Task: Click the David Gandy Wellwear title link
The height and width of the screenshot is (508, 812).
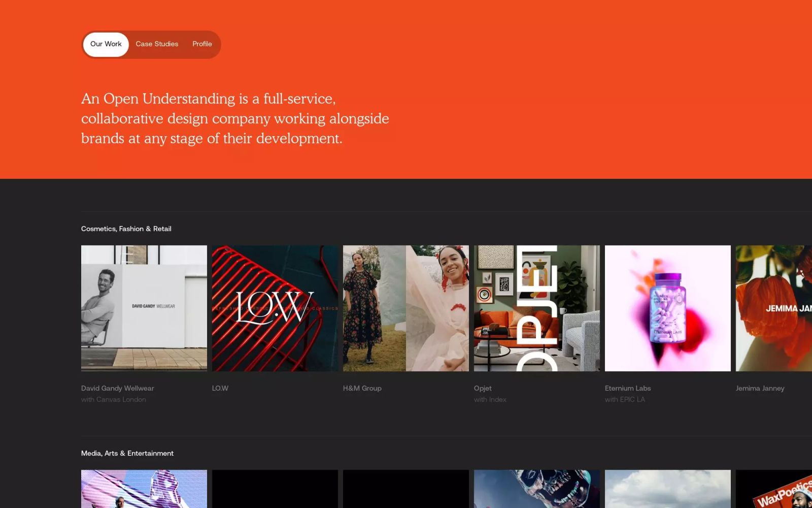Action: coord(117,388)
